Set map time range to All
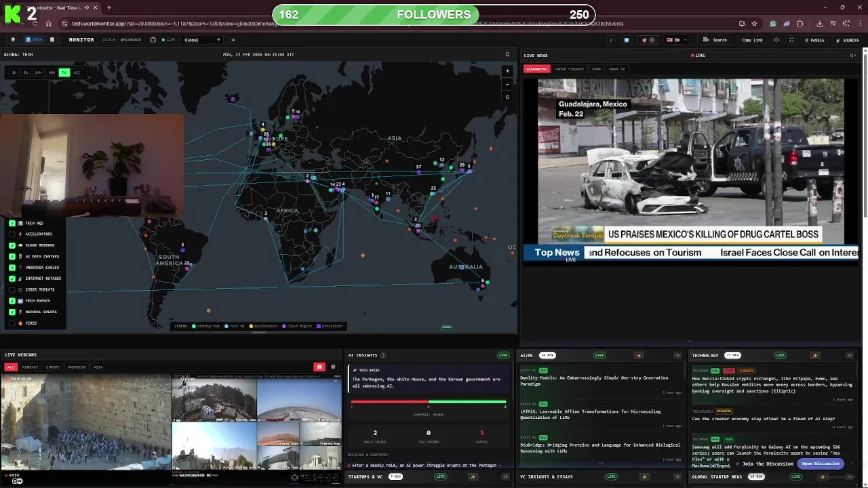Screen dimensions: 868x488 (x=77, y=73)
